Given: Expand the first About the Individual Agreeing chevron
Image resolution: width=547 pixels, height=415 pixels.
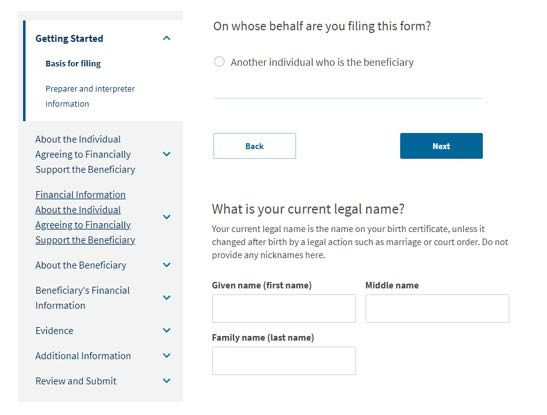Looking at the screenshot, I should (x=167, y=154).
